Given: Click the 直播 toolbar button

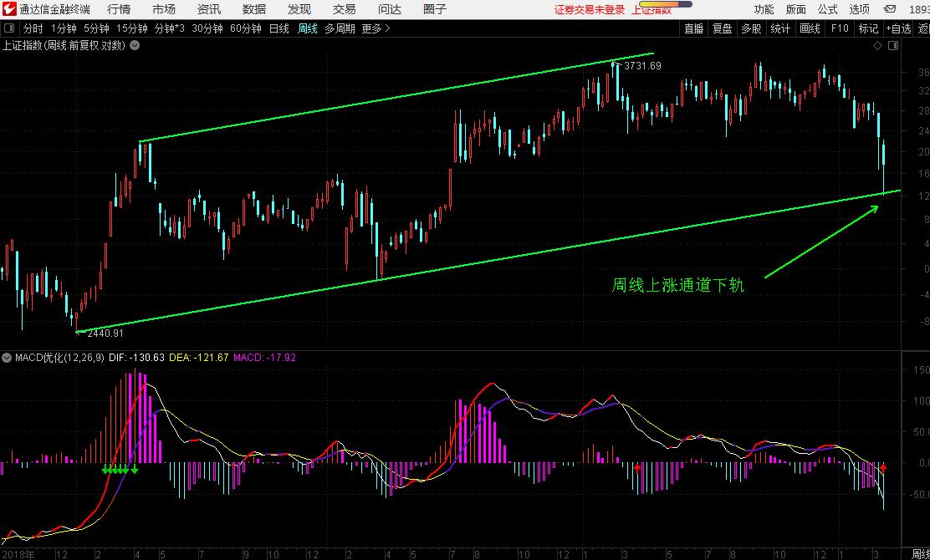Looking at the screenshot, I should coord(694,28).
